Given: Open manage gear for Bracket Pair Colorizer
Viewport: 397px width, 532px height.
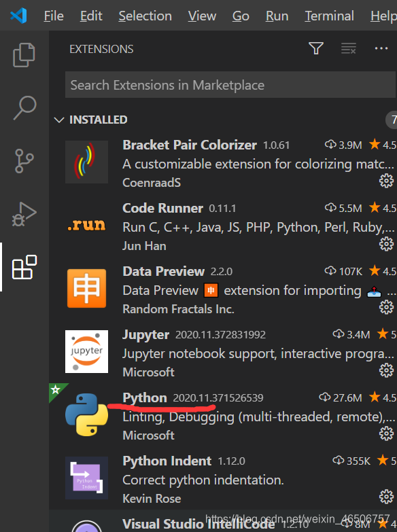Looking at the screenshot, I should [x=386, y=181].
